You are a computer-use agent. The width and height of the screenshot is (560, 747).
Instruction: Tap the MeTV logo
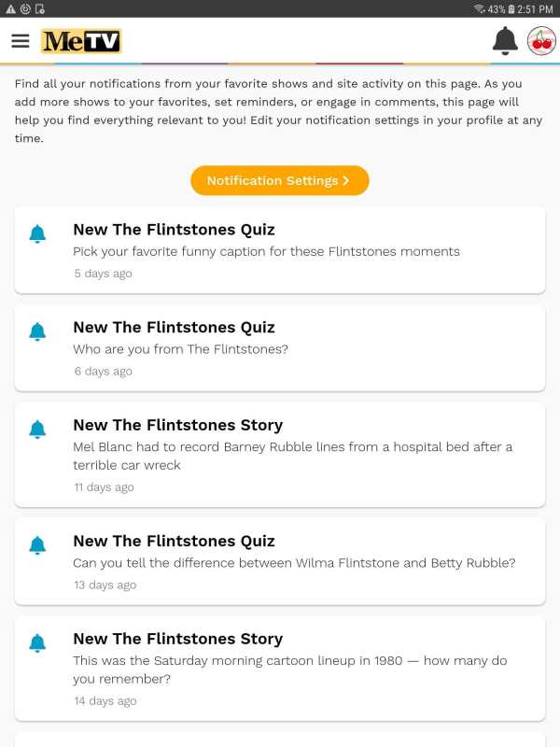81,41
